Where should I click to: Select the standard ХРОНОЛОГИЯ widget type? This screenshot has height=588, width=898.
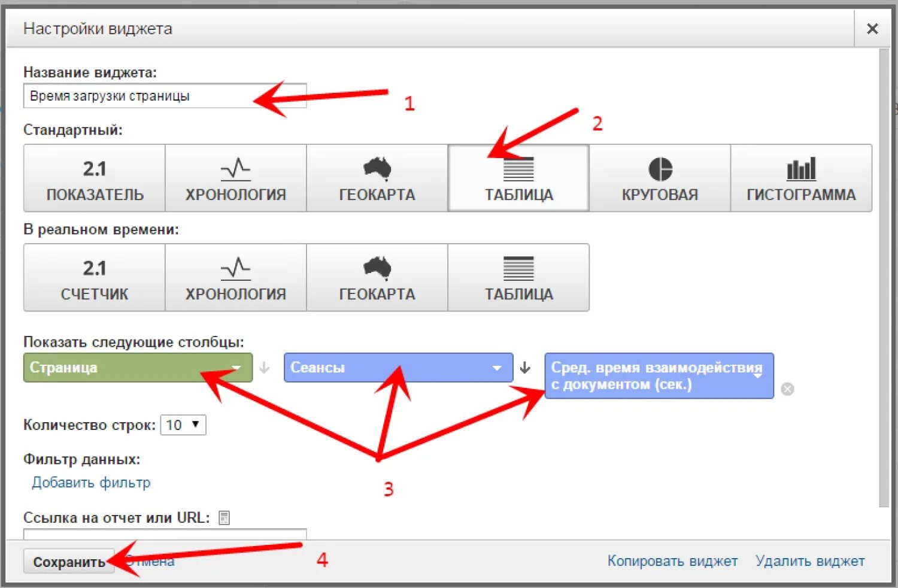pos(236,178)
